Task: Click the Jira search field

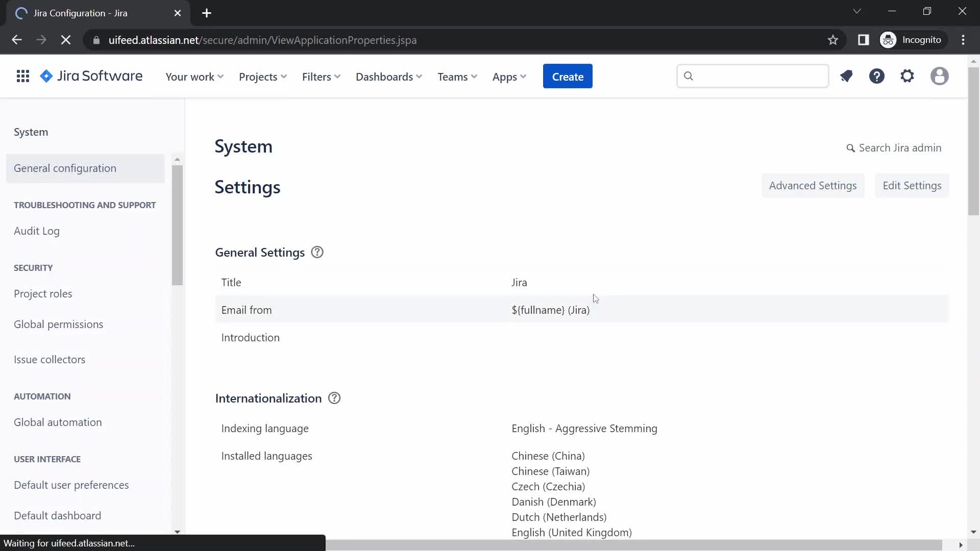Action: pyautogui.click(x=753, y=76)
